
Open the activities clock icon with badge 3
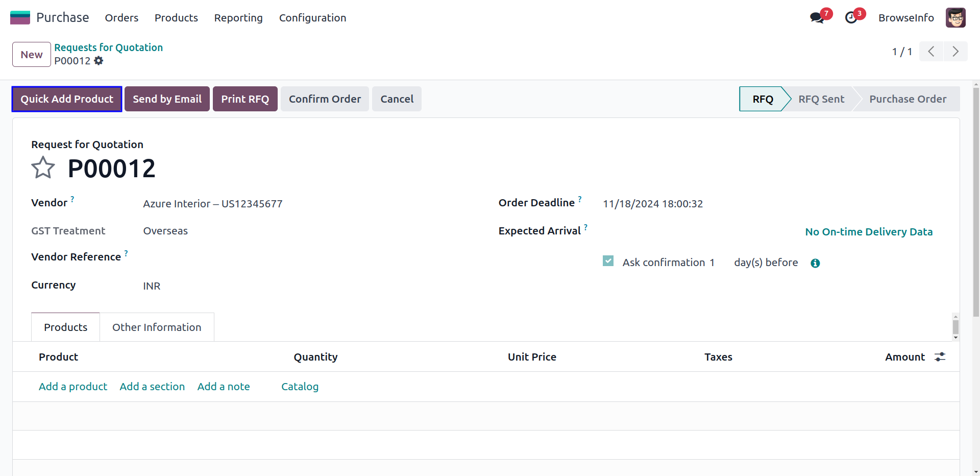point(851,18)
